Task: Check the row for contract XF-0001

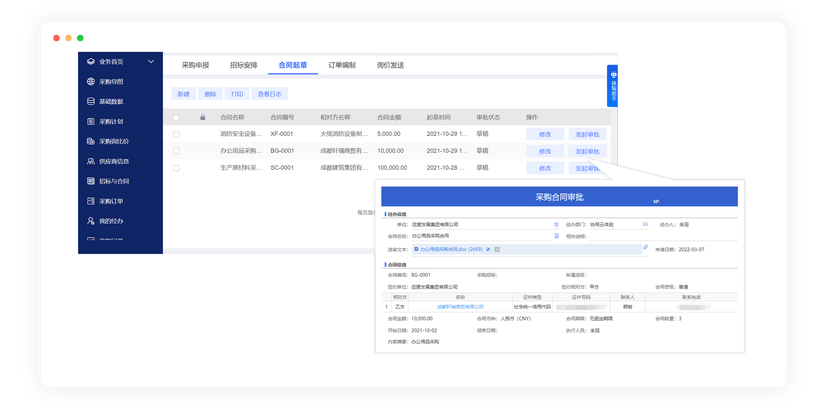Action: tap(176, 134)
